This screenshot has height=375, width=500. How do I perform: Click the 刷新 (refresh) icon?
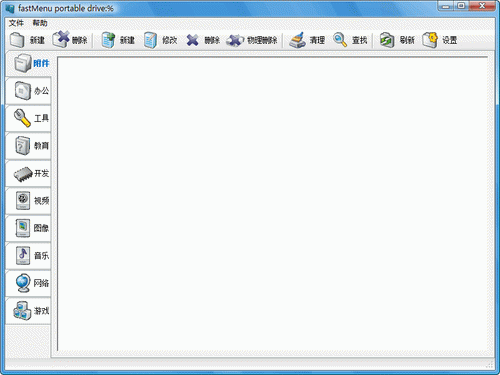(x=387, y=40)
